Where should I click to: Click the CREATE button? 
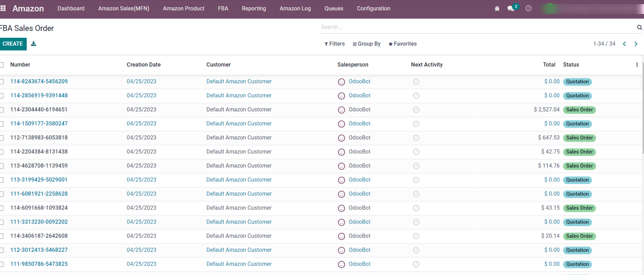(x=13, y=44)
